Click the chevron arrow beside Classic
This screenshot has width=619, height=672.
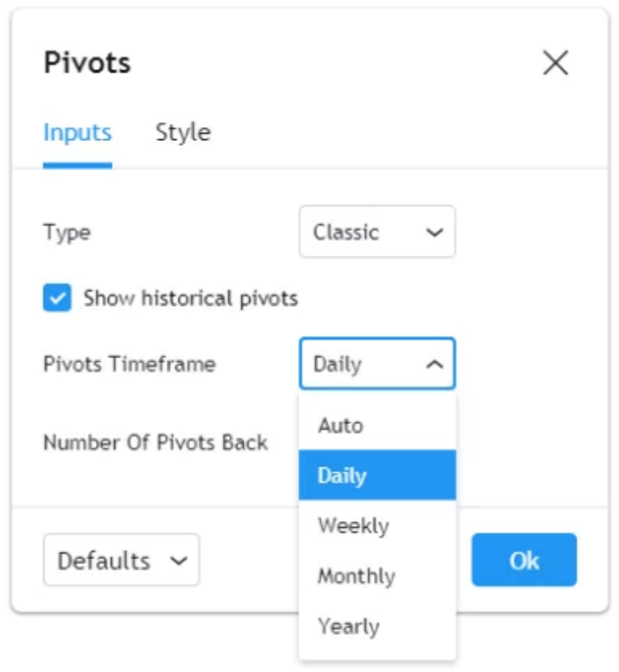click(434, 232)
